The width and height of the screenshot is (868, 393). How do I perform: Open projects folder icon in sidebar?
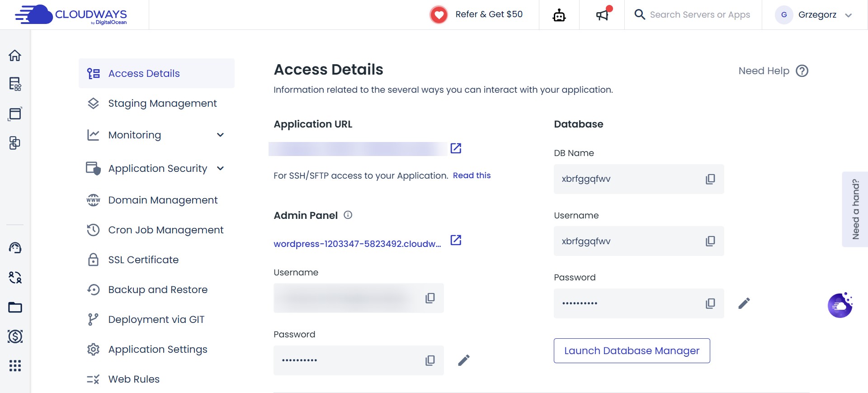[15, 307]
